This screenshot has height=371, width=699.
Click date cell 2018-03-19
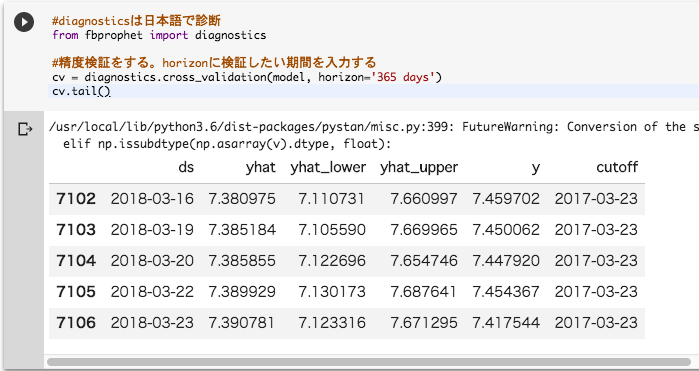(x=152, y=230)
